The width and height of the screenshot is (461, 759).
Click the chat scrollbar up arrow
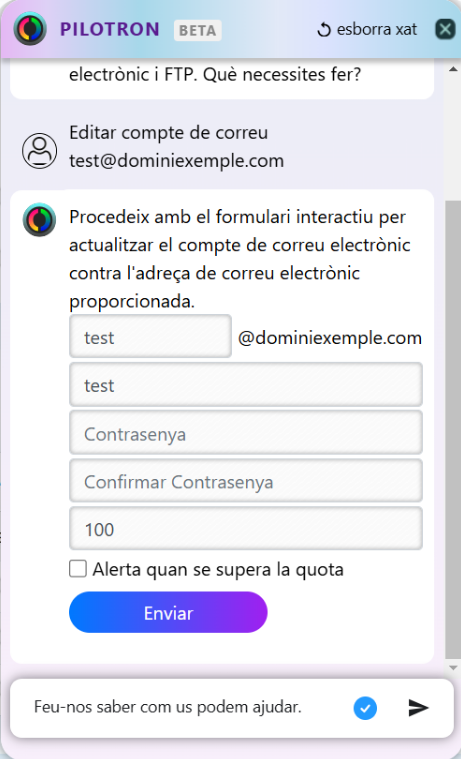point(453,69)
